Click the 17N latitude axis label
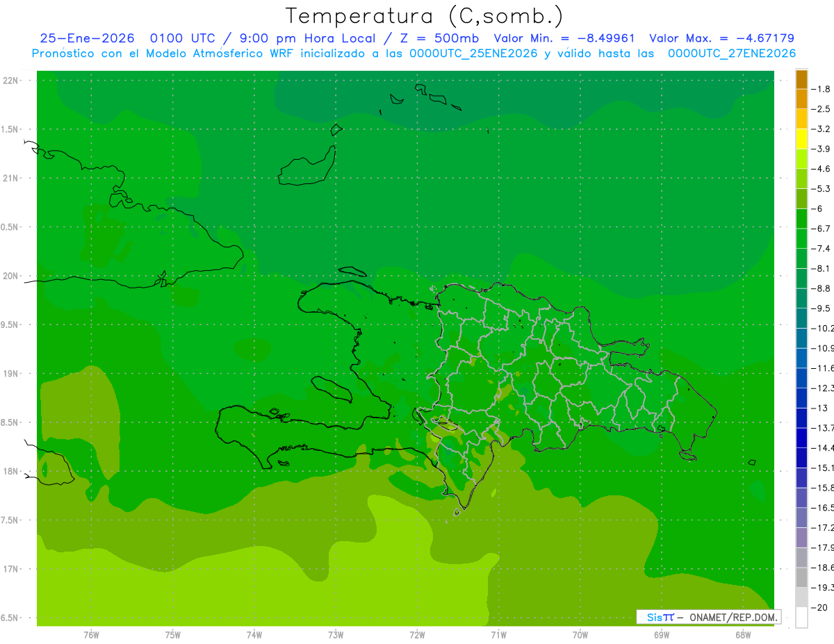 pos(11,569)
